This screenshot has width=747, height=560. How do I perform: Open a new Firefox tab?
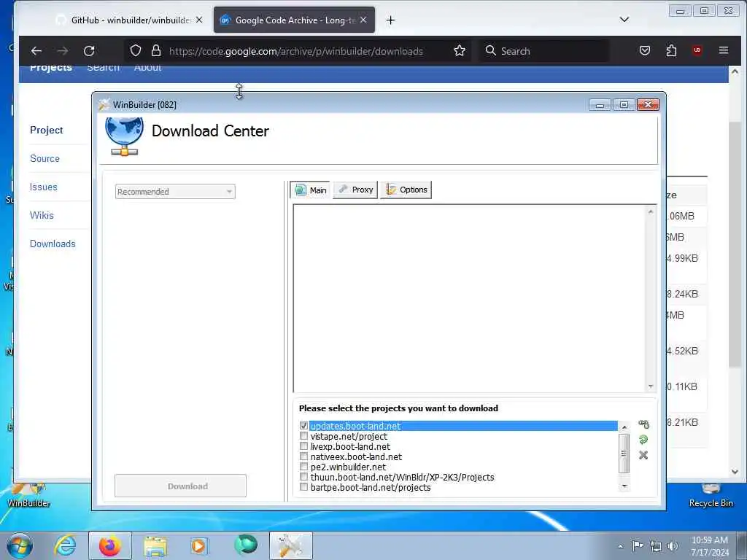tap(391, 20)
